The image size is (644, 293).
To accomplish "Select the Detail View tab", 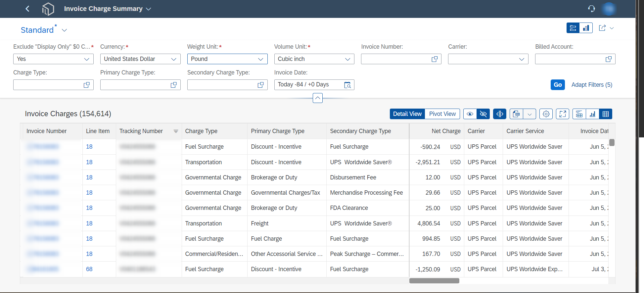I will coord(407,114).
